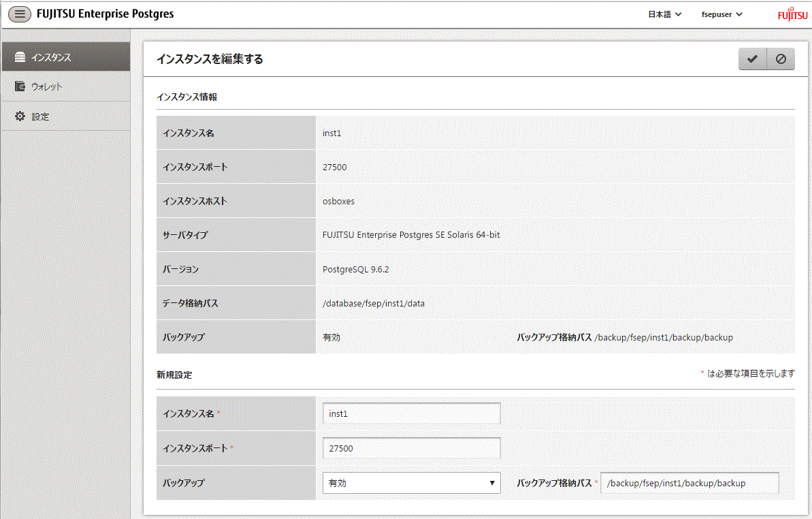Click the インスタンスを編集する heading
The image size is (812, 519).
[210, 59]
